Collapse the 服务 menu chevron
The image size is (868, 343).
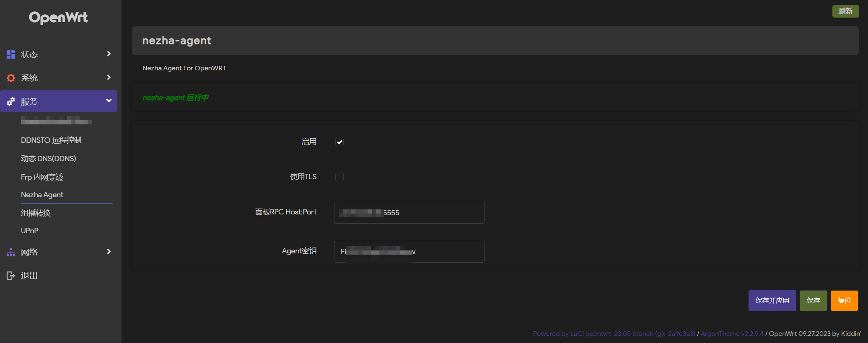pos(109,101)
